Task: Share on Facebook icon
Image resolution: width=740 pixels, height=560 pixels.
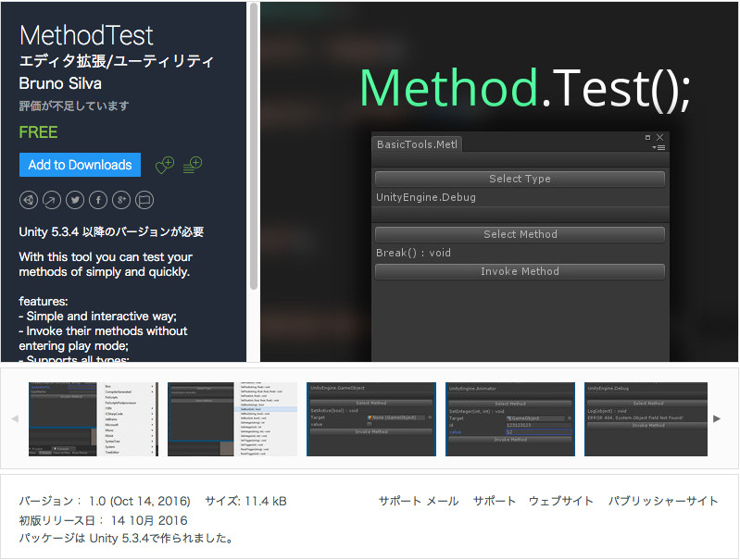Action: (98, 200)
